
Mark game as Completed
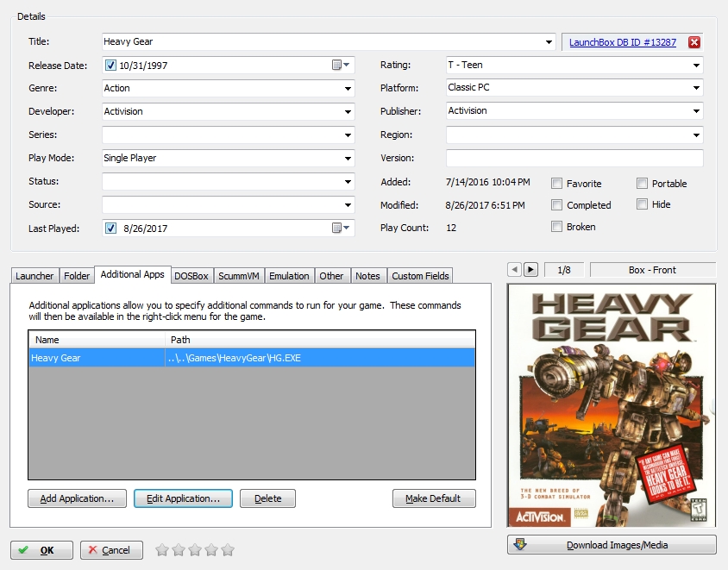tap(556, 204)
